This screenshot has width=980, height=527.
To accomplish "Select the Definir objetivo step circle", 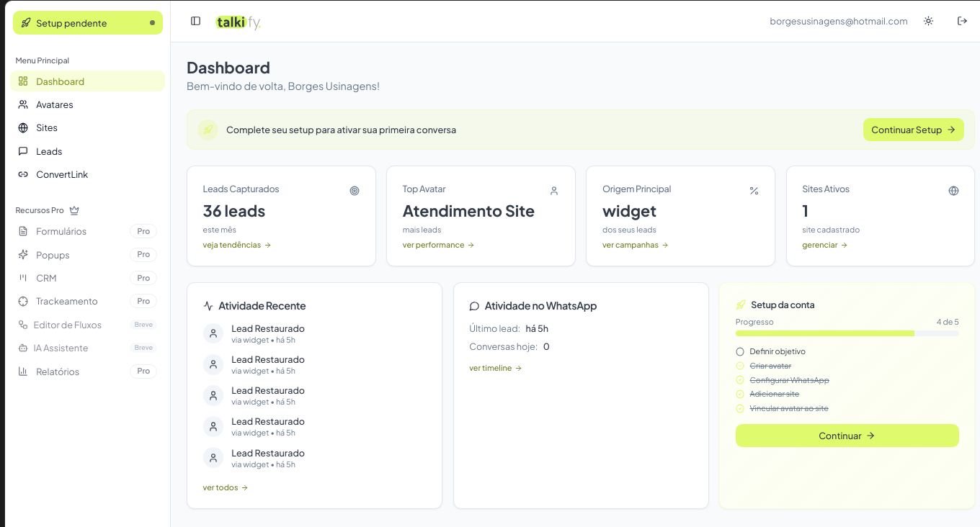I will click(x=740, y=351).
